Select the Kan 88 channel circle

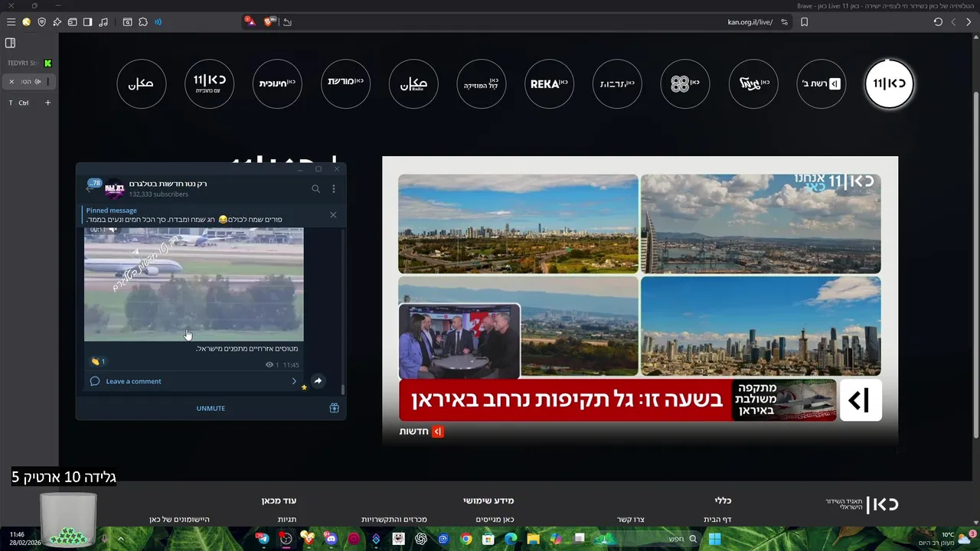685,84
